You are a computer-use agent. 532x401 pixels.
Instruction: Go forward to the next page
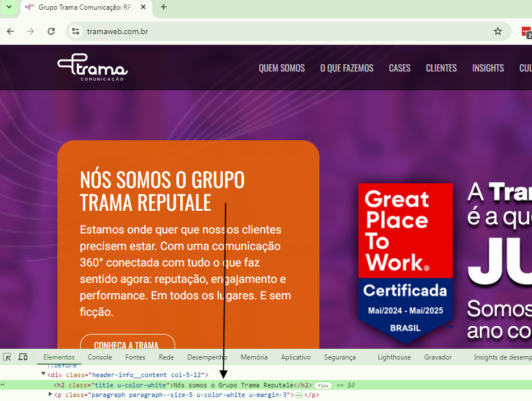coord(31,32)
